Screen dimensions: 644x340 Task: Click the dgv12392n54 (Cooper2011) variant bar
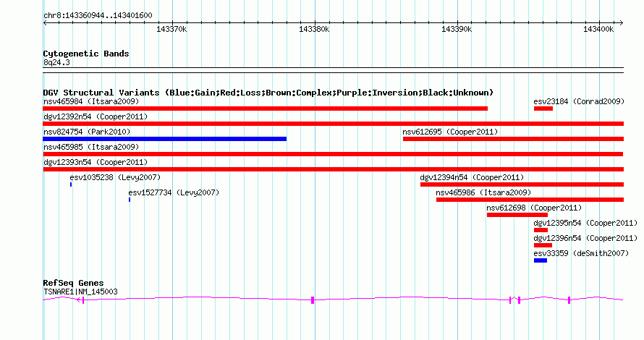pos(333,124)
